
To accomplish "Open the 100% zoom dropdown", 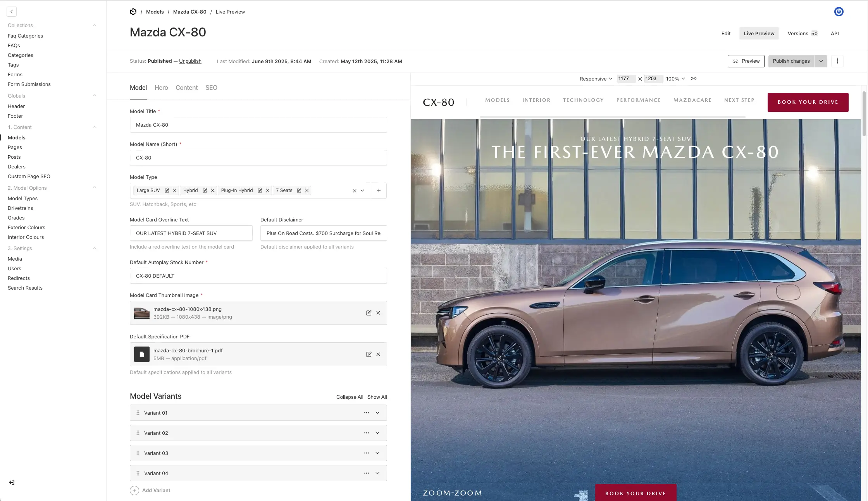I will click(x=675, y=79).
